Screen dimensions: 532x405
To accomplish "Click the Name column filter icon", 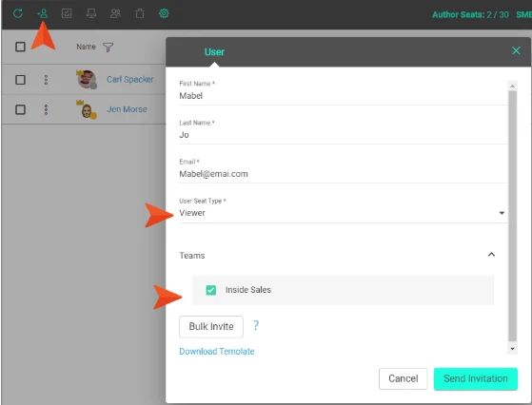I will 108,48.
